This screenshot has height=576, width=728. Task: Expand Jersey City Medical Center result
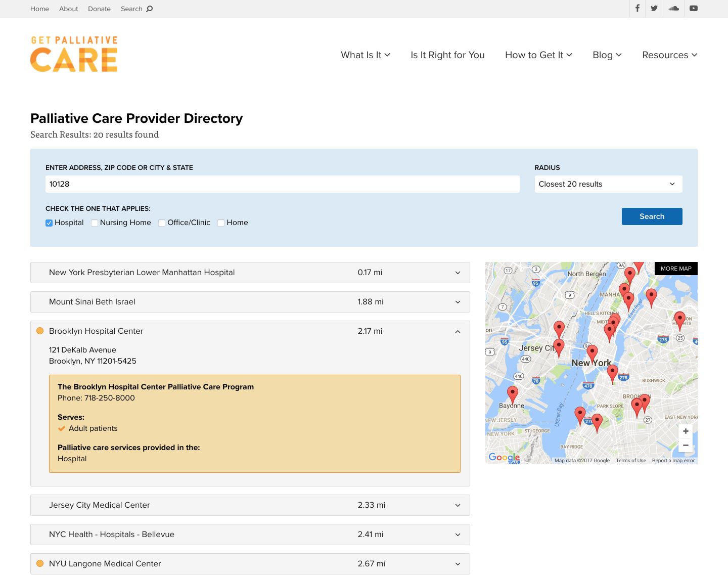250,505
